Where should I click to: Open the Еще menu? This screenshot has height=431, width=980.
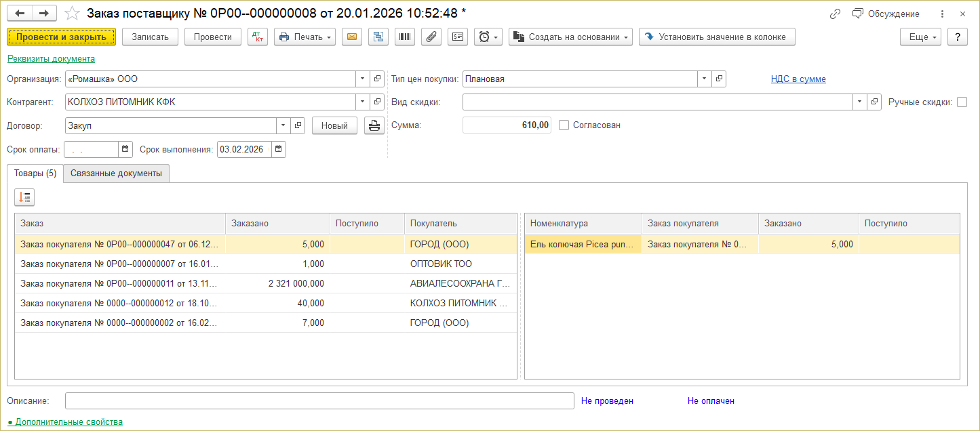click(920, 37)
